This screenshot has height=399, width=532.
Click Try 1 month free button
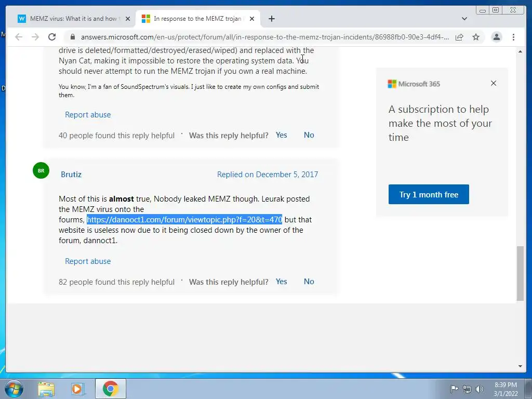click(429, 194)
